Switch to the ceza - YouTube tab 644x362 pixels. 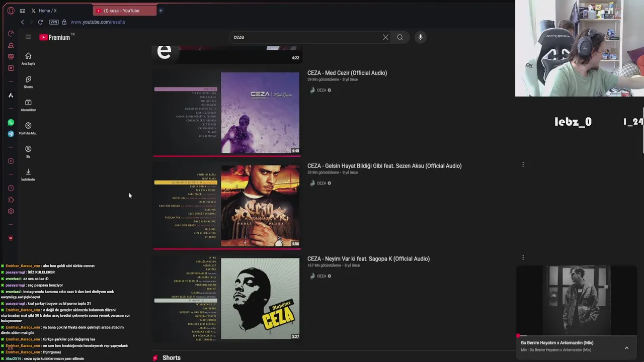tap(125, 11)
